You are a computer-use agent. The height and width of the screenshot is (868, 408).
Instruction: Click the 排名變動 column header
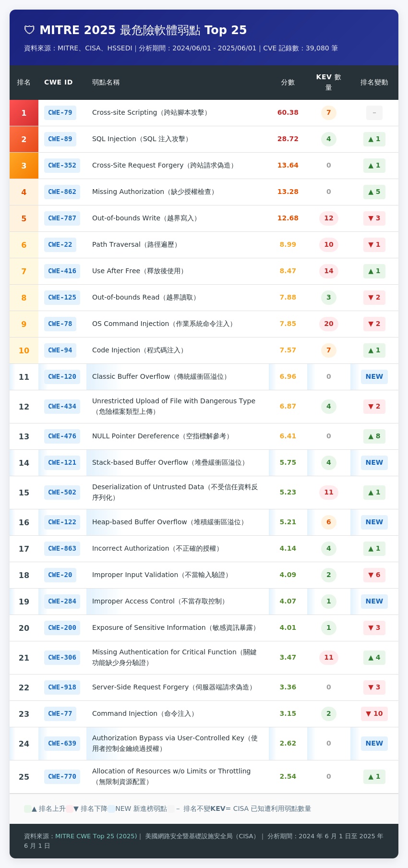coord(374,83)
